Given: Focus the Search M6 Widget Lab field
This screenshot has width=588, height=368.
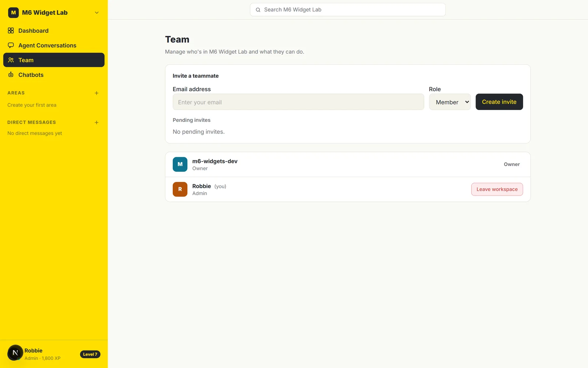Looking at the screenshot, I should [x=348, y=10].
